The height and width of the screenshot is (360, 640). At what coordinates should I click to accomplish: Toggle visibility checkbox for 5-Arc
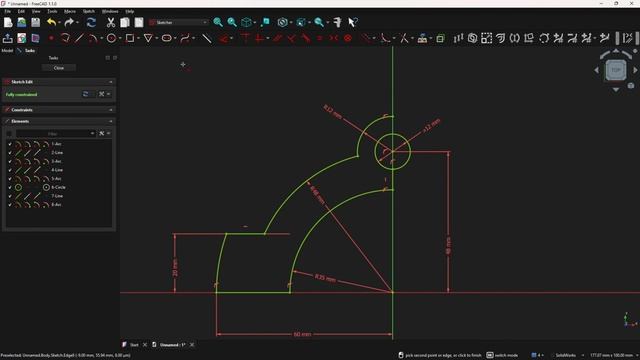coord(10,179)
